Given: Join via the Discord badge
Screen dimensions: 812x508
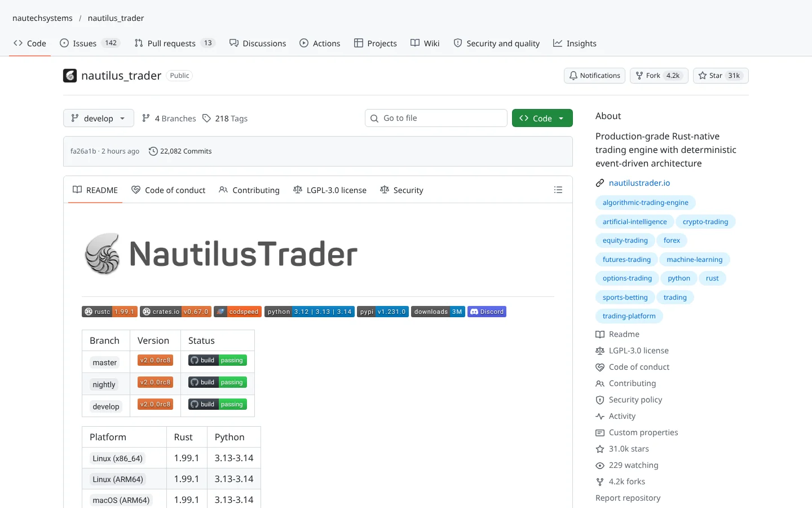Looking at the screenshot, I should 487,312.
